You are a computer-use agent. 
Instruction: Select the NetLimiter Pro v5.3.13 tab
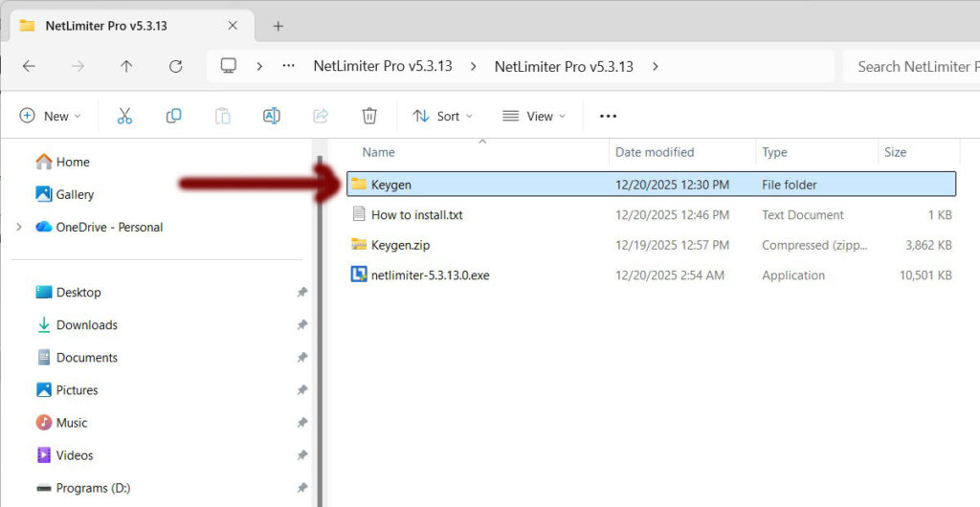pyautogui.click(x=106, y=26)
